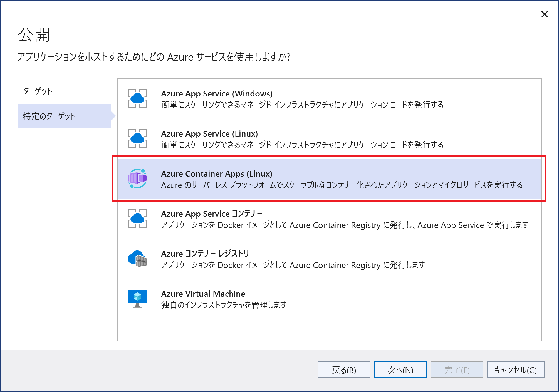Click the Container Apps serverless platform description
Viewport: 559px width, 392px height.
pos(342,185)
